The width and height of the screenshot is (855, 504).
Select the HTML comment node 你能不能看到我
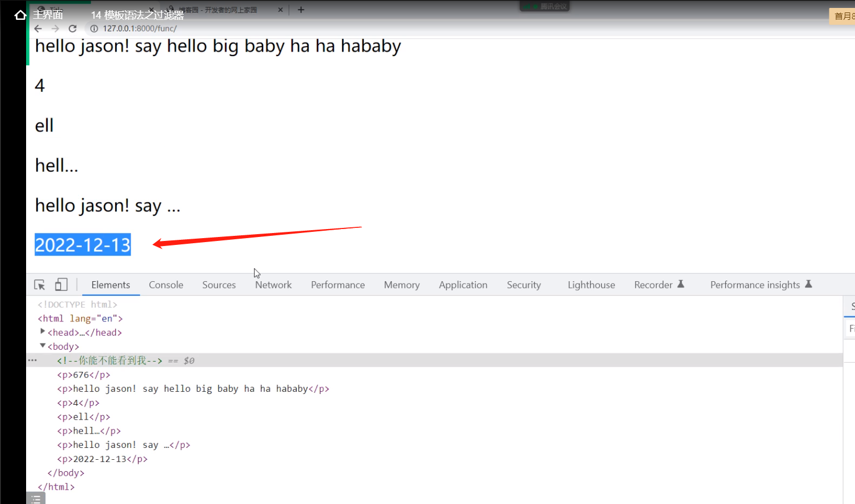pos(109,361)
